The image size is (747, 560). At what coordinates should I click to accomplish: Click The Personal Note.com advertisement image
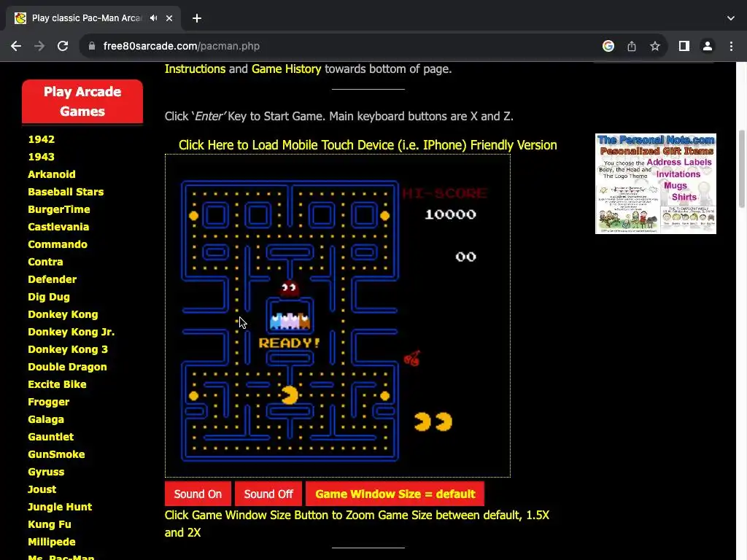pos(656,184)
